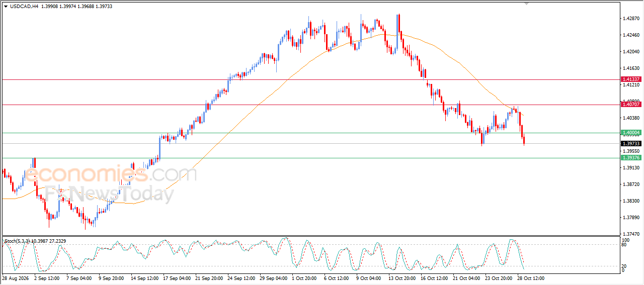Click the 1.42040 price scale value
This screenshot has width=644, height=285.
coord(631,52)
